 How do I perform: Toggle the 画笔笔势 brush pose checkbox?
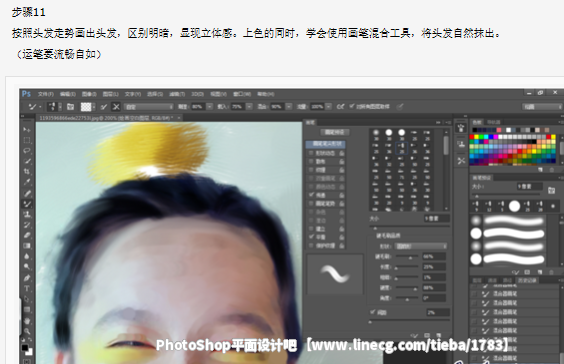point(311,203)
